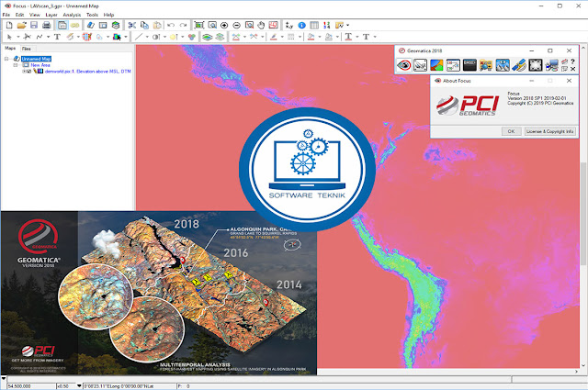The width and height of the screenshot is (588, 390).
Task: Click the coordinates readout field in status bar
Action: pos(130,386)
